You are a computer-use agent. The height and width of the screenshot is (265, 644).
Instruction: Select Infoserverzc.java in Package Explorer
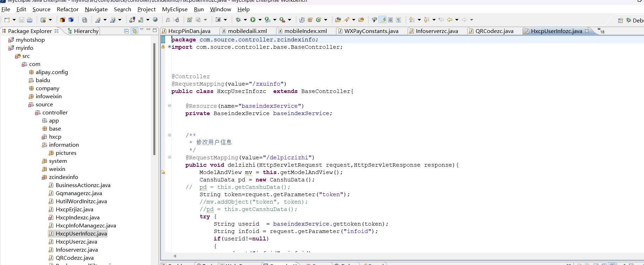[76, 250]
